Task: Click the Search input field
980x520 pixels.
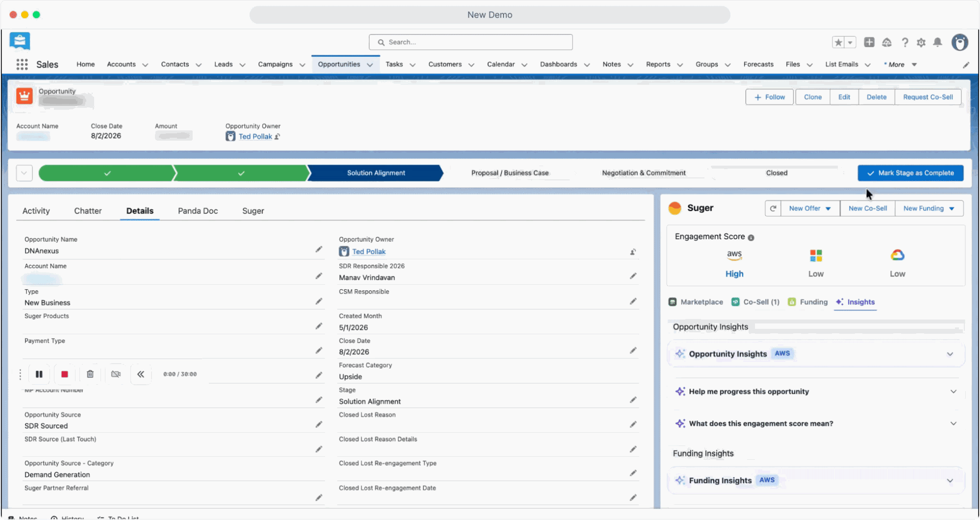Action: tap(471, 42)
